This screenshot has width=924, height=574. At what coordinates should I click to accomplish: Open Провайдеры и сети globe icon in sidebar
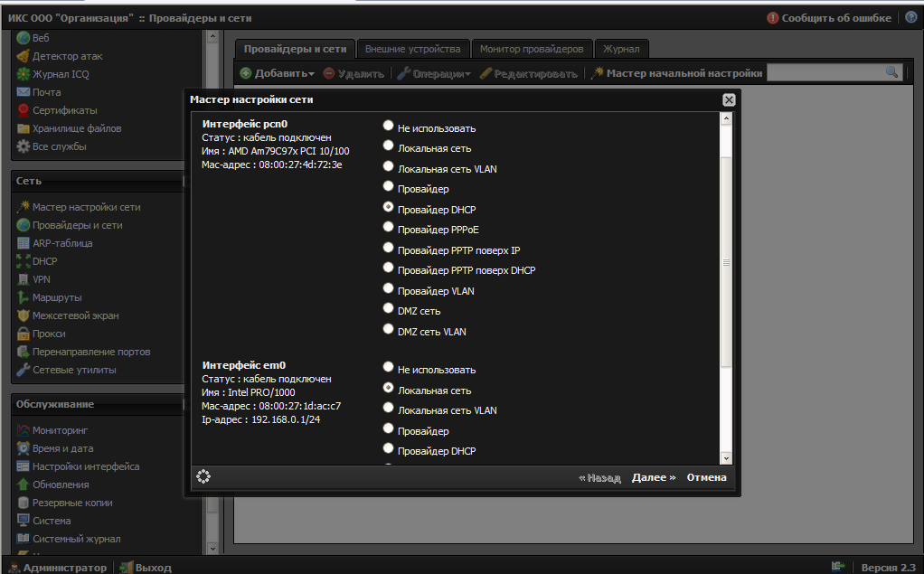23,225
